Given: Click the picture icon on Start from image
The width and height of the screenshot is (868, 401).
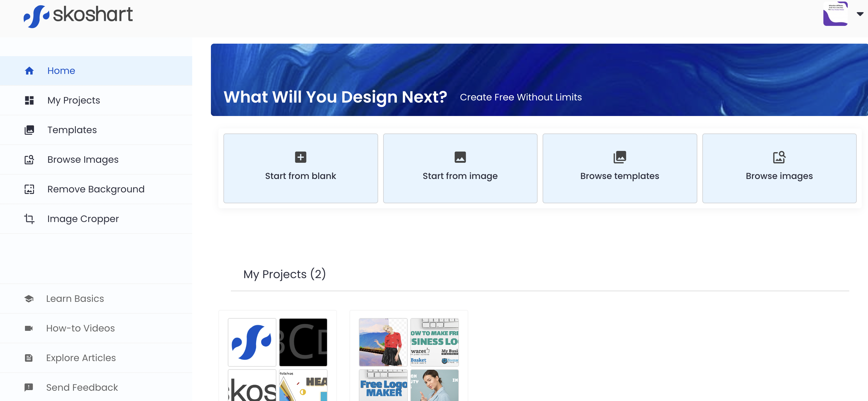Looking at the screenshot, I should coord(460,157).
